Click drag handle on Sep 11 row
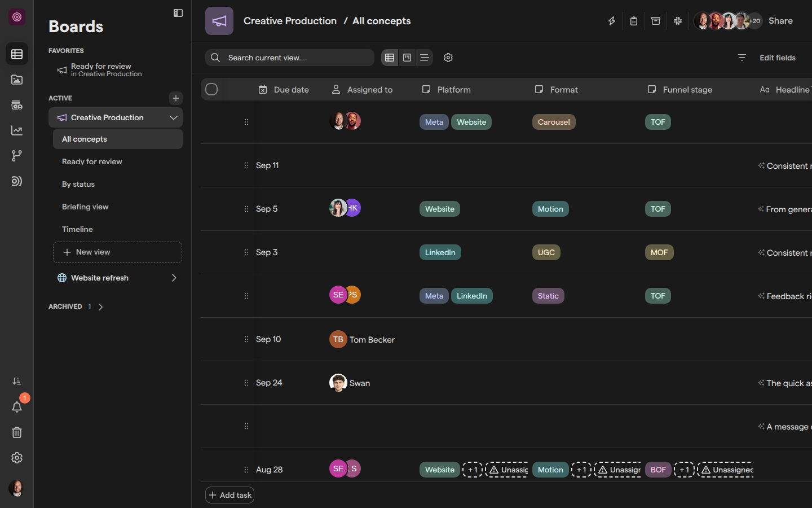Viewport: 812px width, 508px height. 246,165
